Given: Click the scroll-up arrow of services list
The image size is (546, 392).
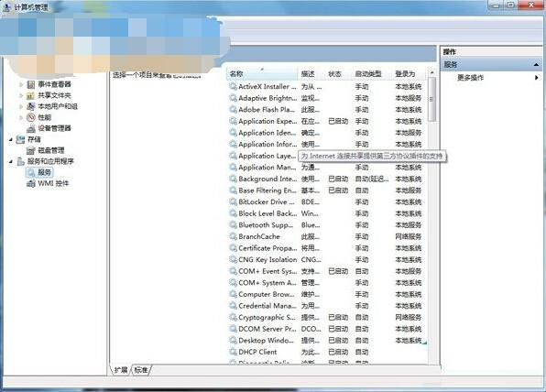Looking at the screenshot, I should coord(431,72).
